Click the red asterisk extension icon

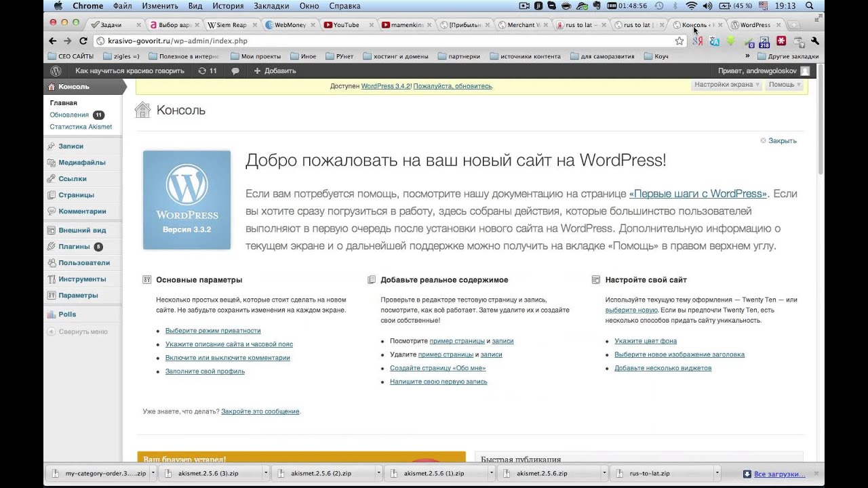[781, 41]
